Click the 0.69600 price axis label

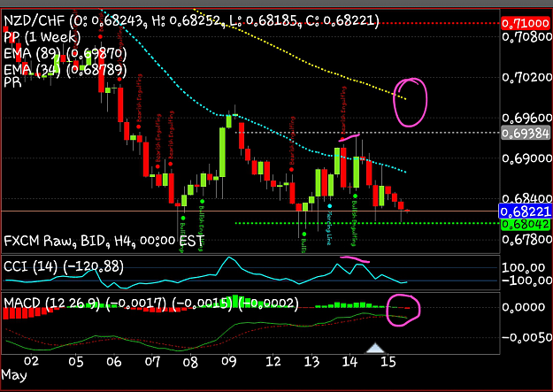(527, 118)
